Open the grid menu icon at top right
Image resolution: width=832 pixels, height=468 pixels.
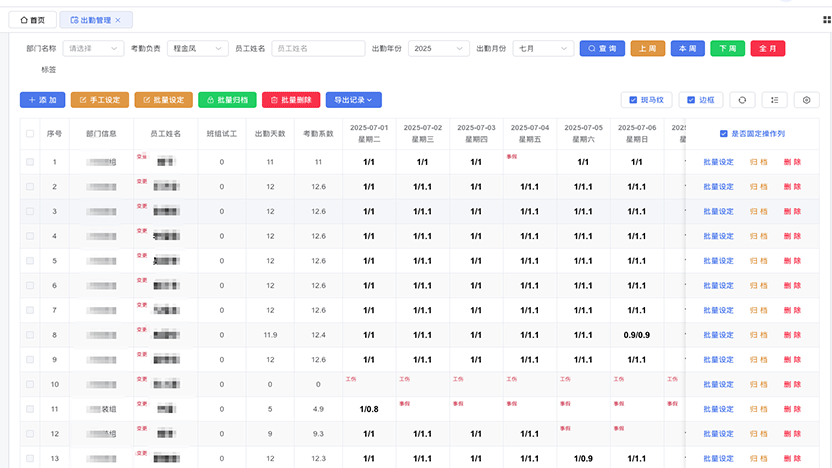pos(827,20)
